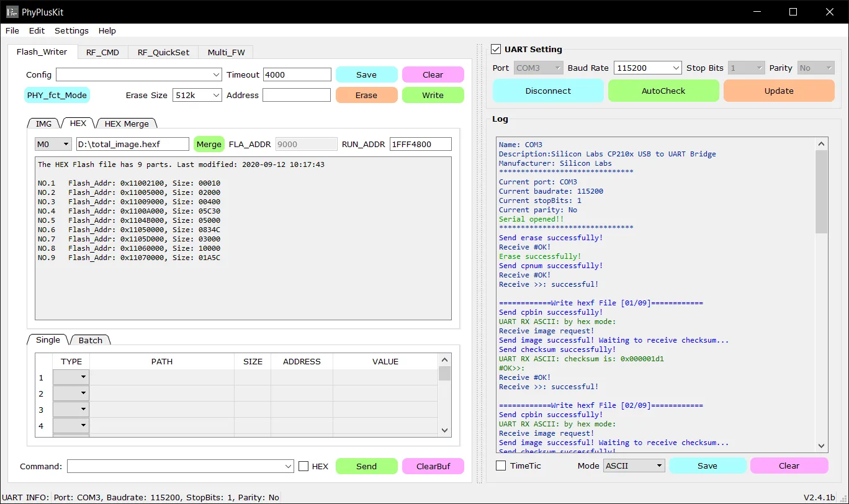Click the PhyPlusKit app icon in title bar

tap(12, 12)
